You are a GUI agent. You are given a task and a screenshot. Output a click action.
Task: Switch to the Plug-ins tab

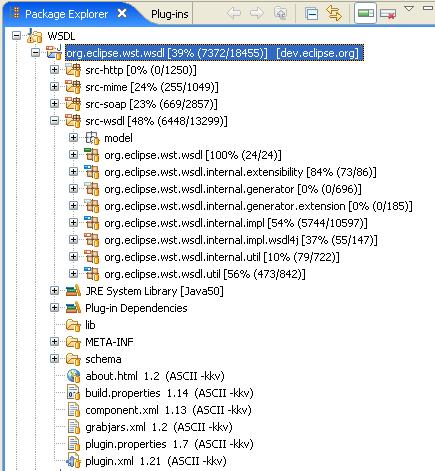170,14
